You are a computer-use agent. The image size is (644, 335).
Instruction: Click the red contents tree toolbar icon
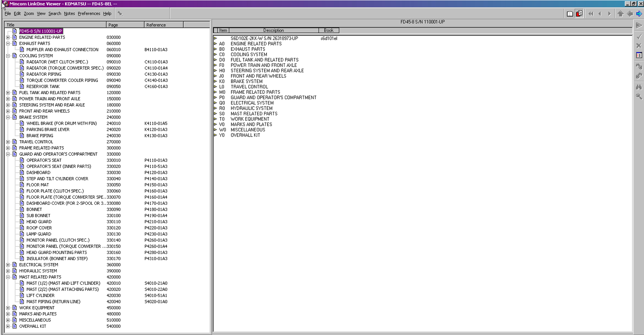[579, 14]
